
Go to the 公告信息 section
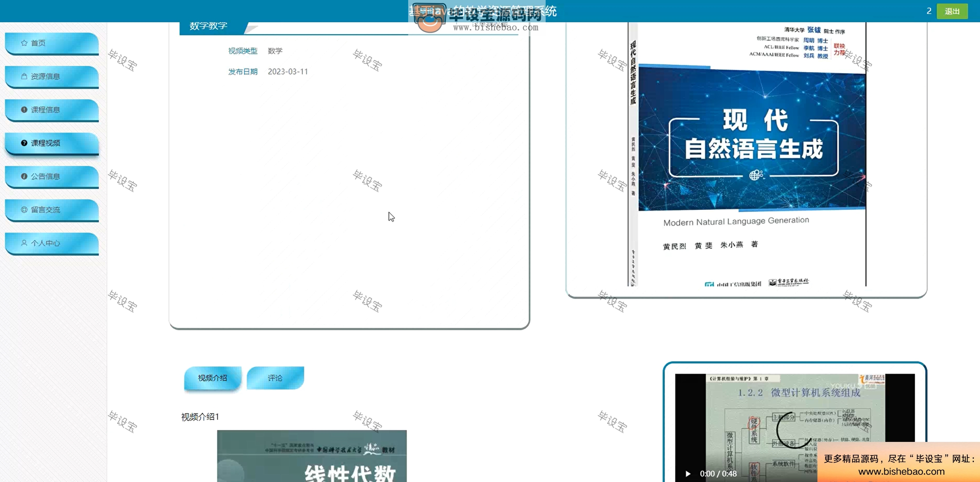[x=52, y=177]
